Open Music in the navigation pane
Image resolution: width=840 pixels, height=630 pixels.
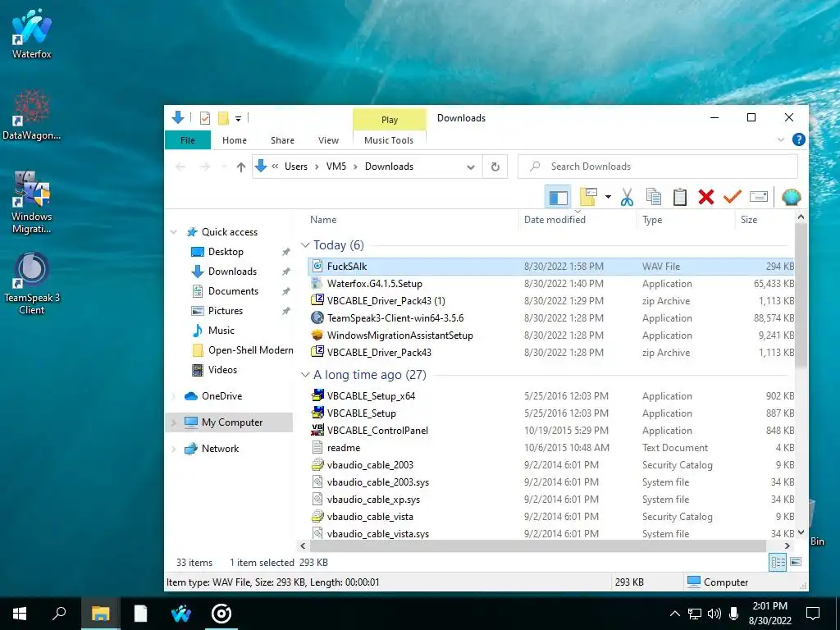point(221,331)
